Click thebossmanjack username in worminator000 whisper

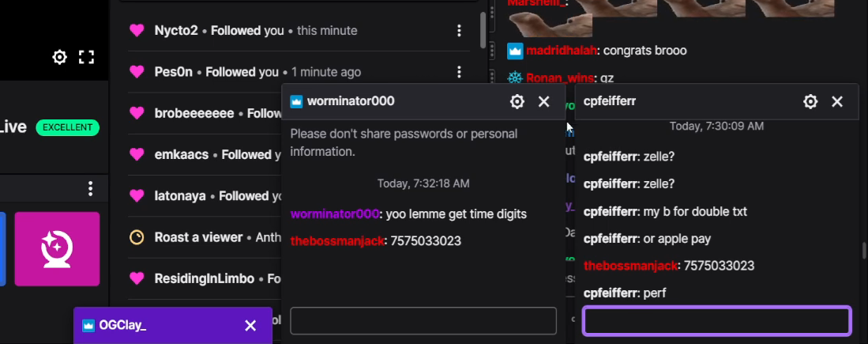(x=337, y=241)
